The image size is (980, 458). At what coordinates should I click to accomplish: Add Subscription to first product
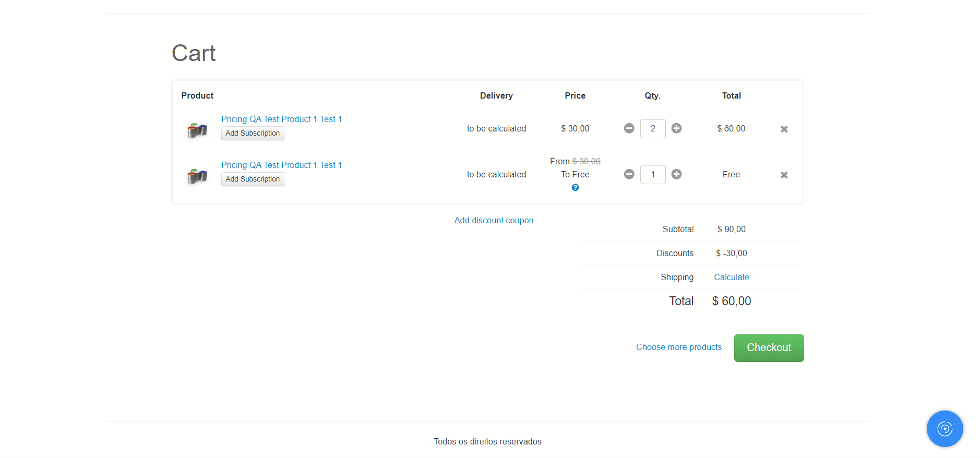(x=253, y=134)
